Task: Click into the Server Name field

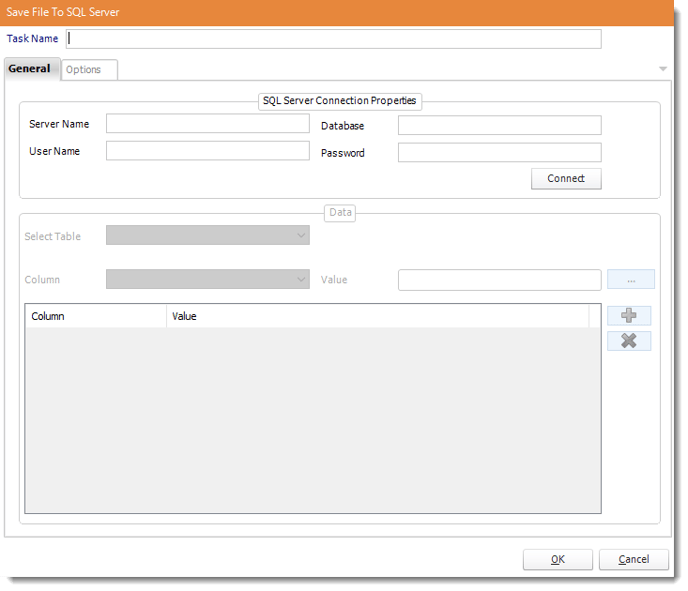Action: (208, 124)
